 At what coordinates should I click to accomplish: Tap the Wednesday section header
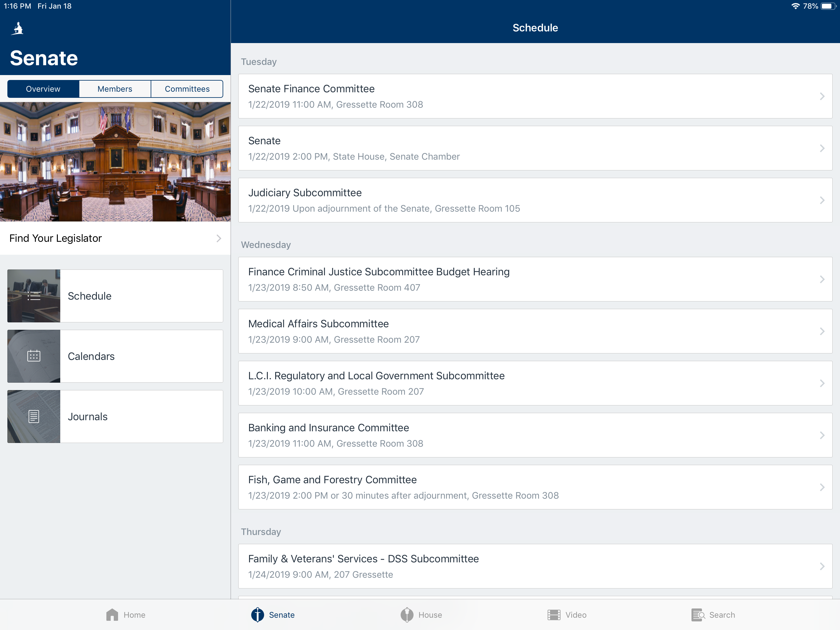tap(266, 245)
